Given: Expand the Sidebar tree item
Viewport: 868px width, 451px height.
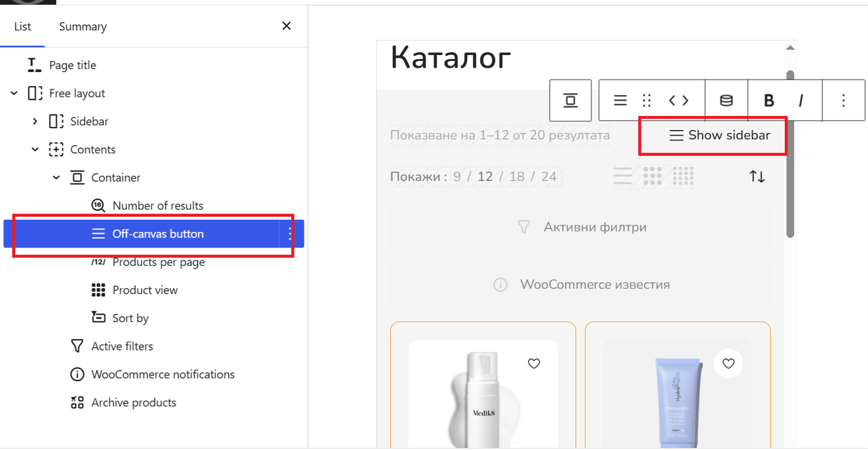Looking at the screenshot, I should [x=35, y=121].
